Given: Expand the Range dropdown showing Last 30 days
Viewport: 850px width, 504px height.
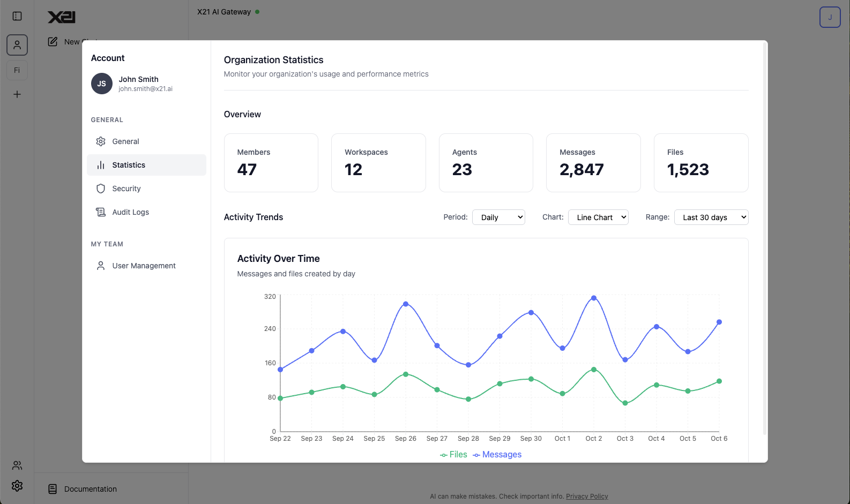Looking at the screenshot, I should point(711,217).
